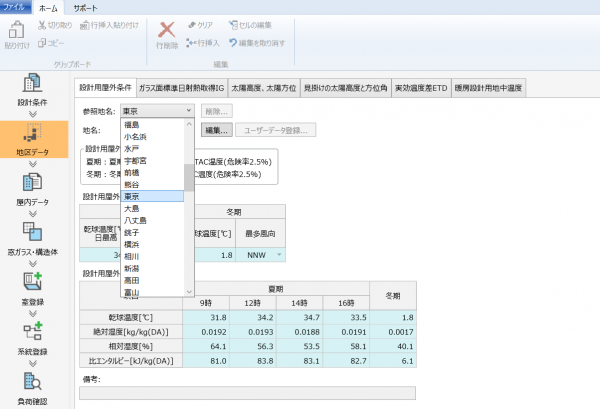The height and width of the screenshot is (409, 600).
Task: Select the 9時 相対湿度 cell 64.1
Action: 206,347
